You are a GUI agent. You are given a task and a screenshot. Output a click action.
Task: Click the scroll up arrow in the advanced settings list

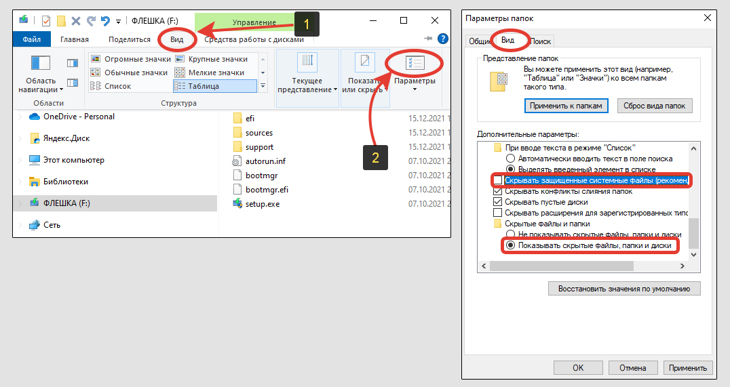point(694,149)
